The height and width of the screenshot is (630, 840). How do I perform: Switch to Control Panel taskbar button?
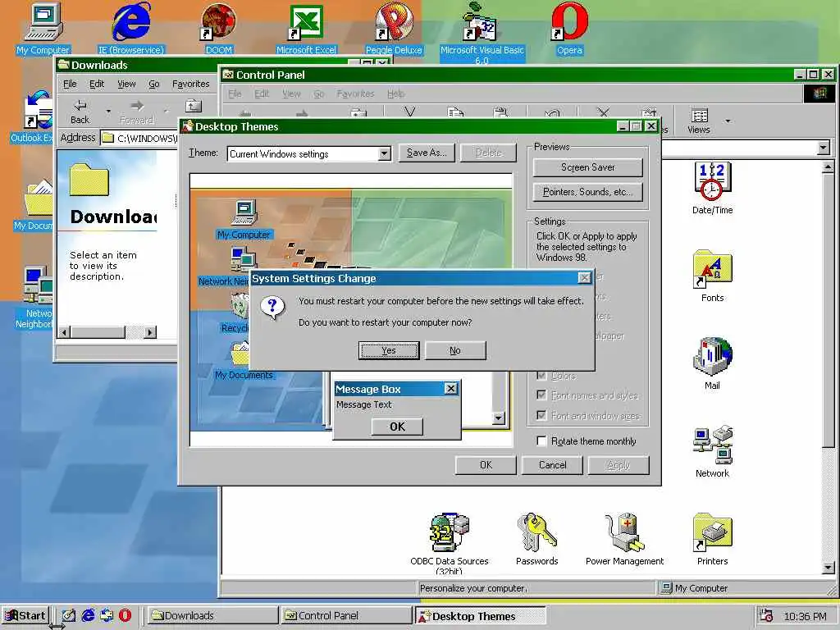click(345, 615)
